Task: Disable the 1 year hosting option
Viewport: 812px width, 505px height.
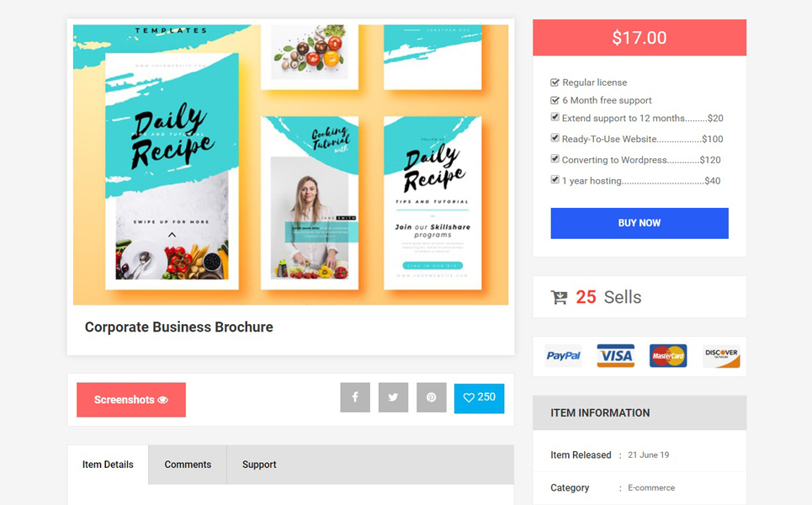Action: tap(555, 180)
